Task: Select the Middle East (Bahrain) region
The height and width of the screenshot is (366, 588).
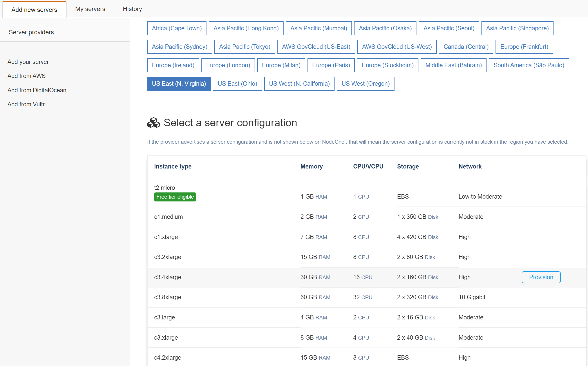Action: click(x=453, y=65)
